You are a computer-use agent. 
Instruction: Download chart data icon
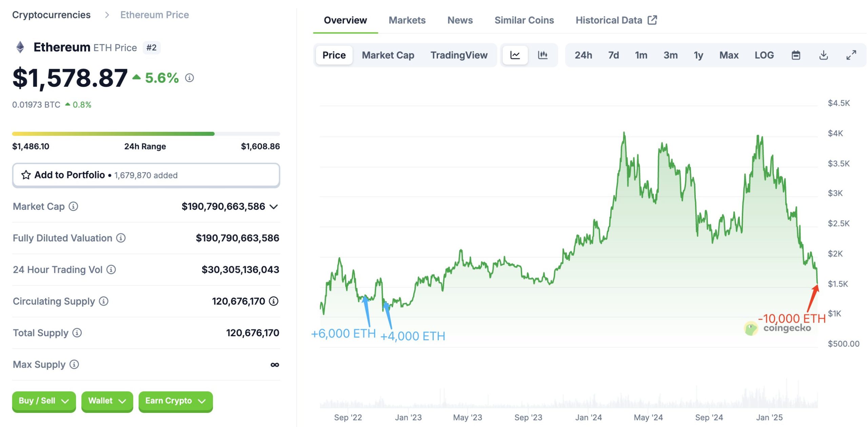pyautogui.click(x=823, y=55)
